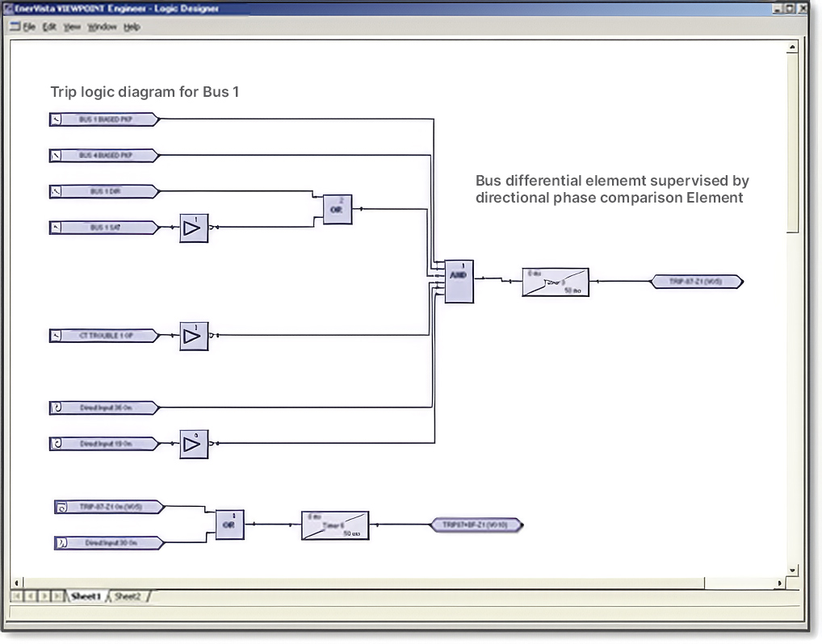Click the TRIP87+BF-Z1 output tag
Viewport: 822px width, 644px height.
(476, 525)
